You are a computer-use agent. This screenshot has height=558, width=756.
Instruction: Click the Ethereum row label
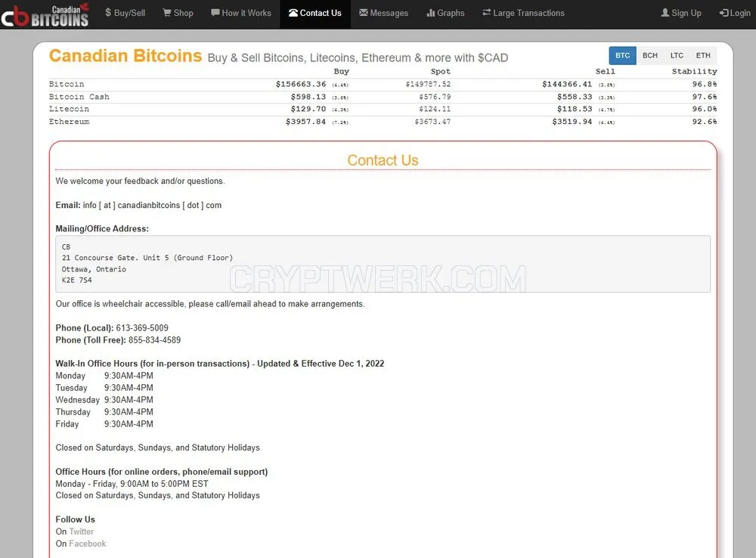pos(69,122)
